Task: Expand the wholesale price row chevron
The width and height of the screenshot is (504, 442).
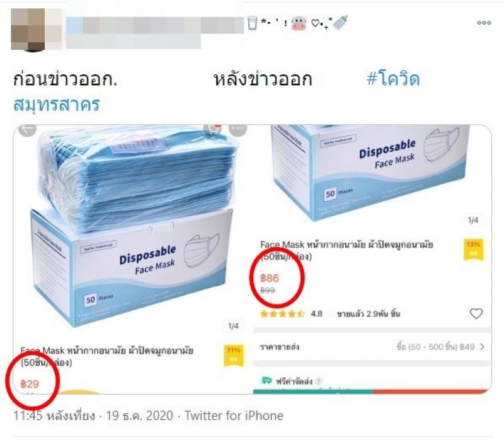Action: [x=482, y=347]
